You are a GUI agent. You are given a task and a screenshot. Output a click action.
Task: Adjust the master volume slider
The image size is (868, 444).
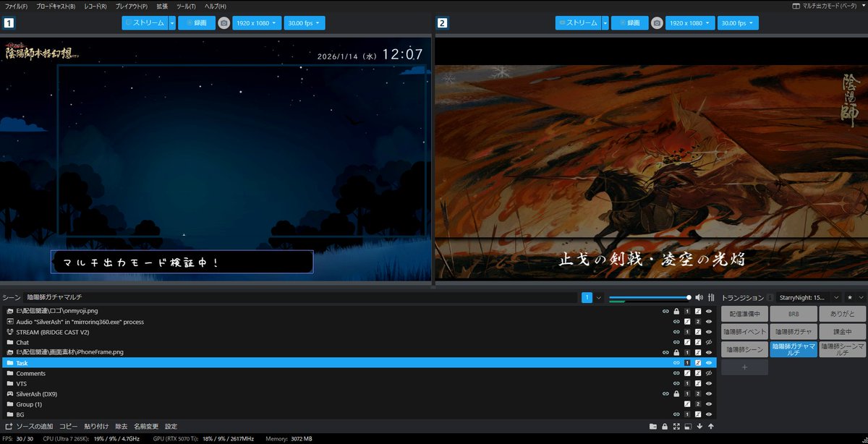pyautogui.click(x=650, y=297)
